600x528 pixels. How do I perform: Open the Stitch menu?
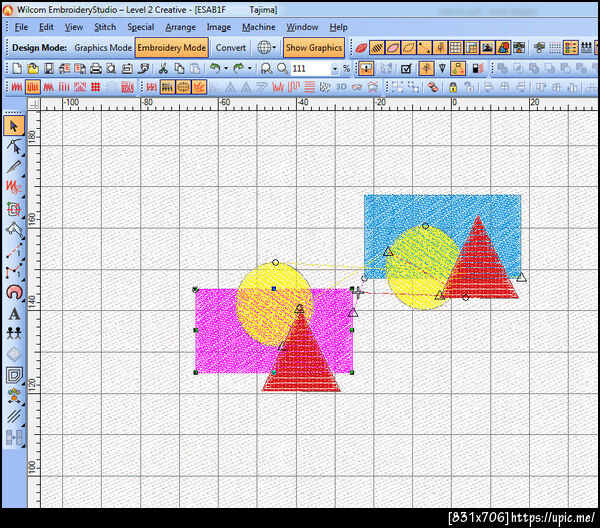(x=105, y=27)
